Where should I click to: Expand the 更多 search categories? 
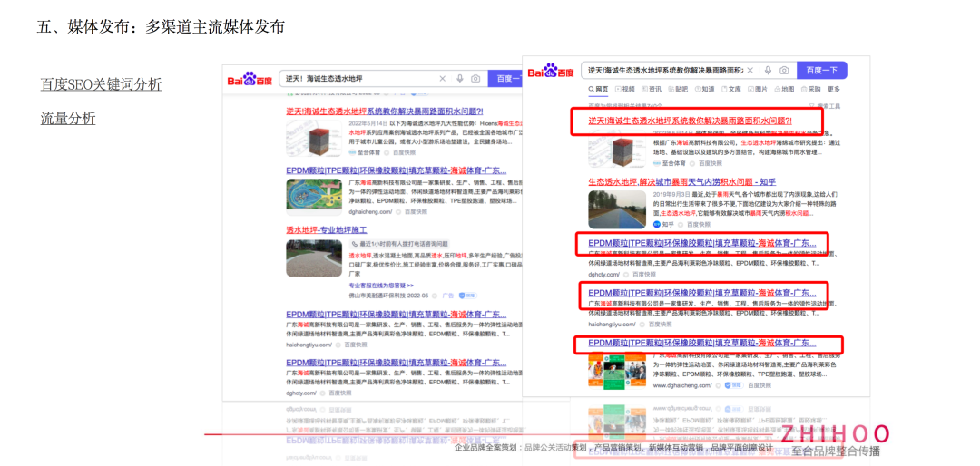[x=833, y=90]
